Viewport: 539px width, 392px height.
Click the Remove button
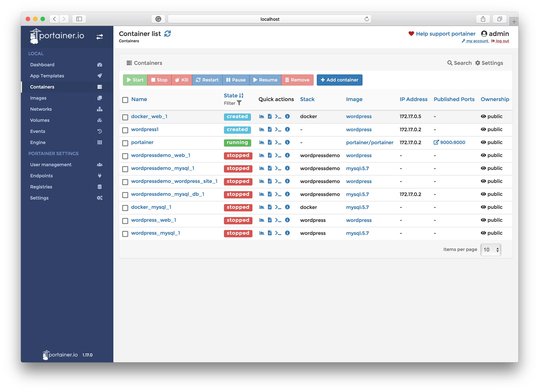point(297,80)
